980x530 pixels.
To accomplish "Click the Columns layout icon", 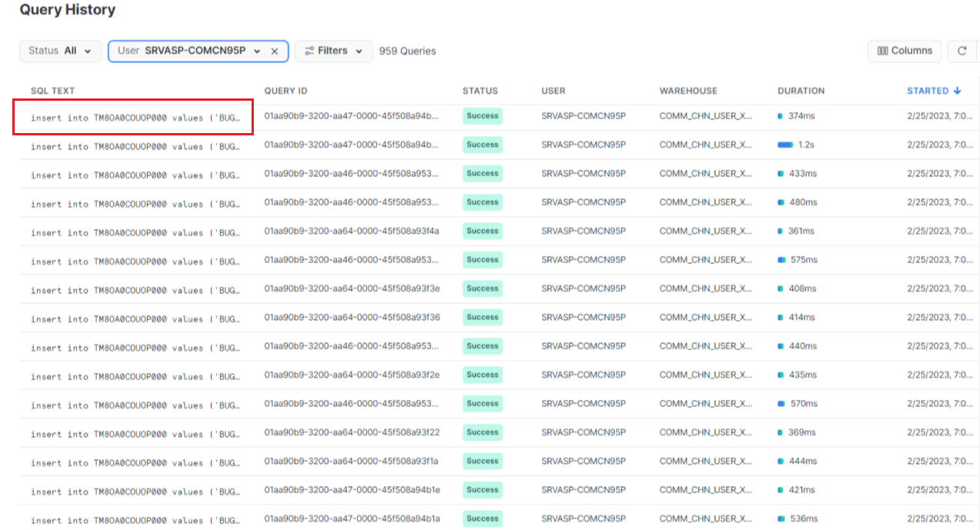I will click(x=882, y=51).
